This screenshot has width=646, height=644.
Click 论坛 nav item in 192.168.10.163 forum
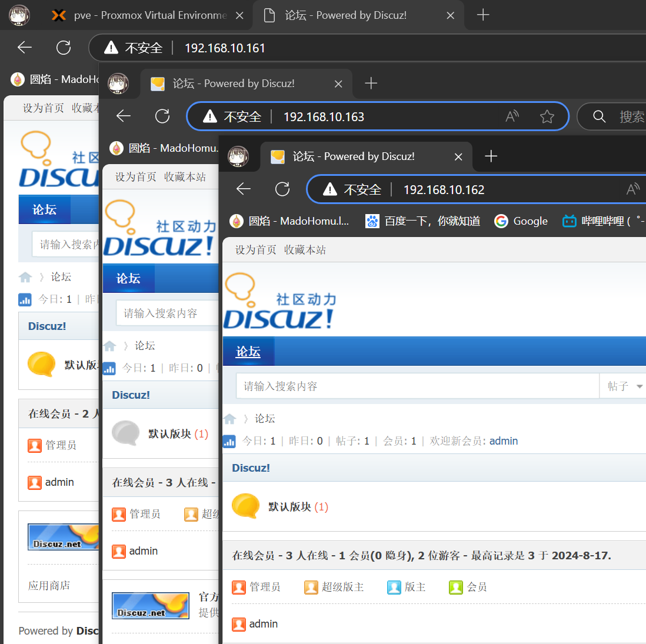pos(128,278)
